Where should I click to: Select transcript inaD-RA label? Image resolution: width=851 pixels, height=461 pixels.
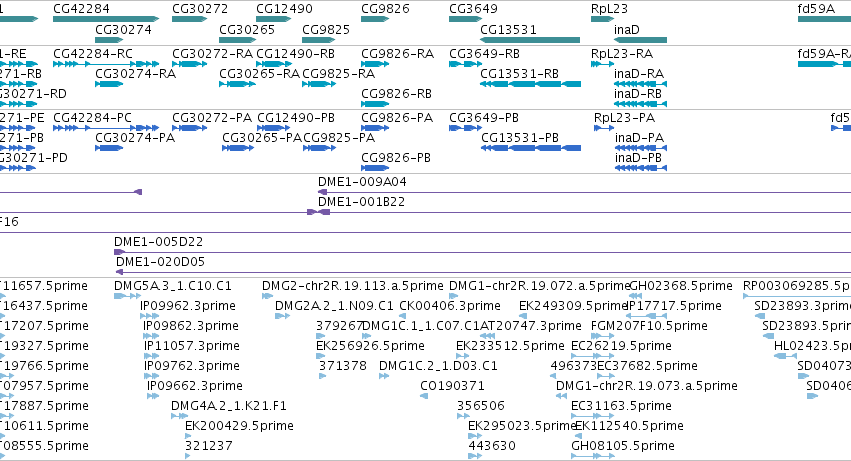[639, 73]
